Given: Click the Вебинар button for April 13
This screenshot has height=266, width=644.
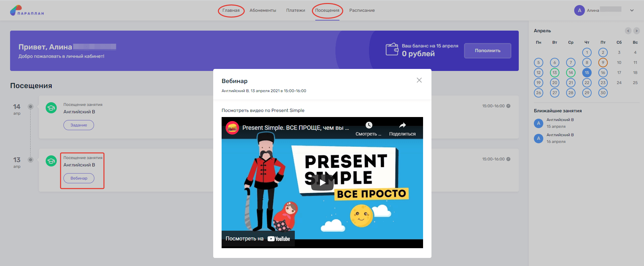Looking at the screenshot, I should pos(79,178).
